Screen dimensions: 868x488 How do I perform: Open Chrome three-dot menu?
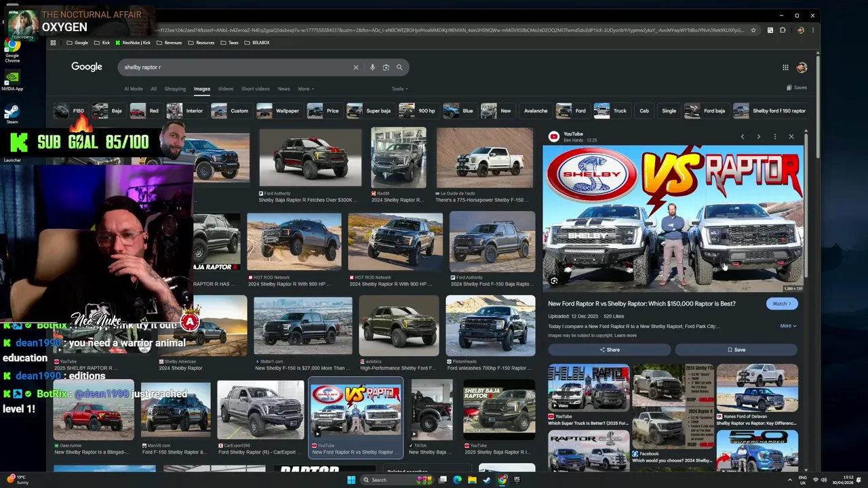pos(812,30)
